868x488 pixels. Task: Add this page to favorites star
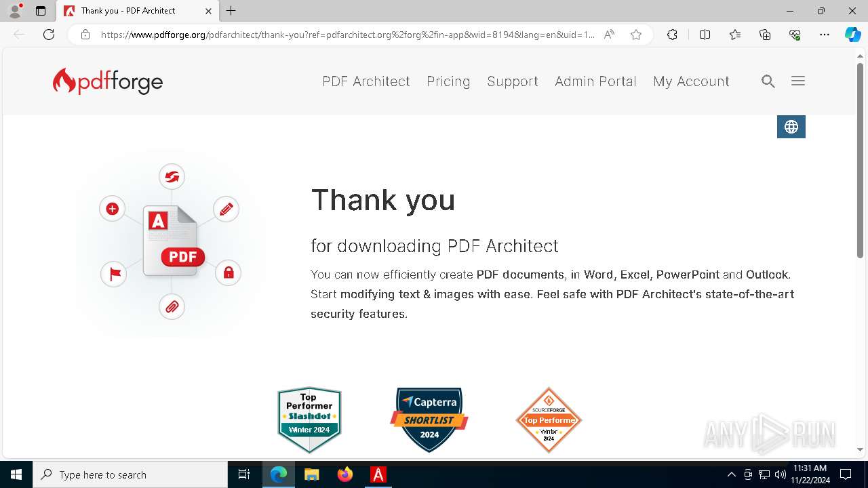(636, 35)
